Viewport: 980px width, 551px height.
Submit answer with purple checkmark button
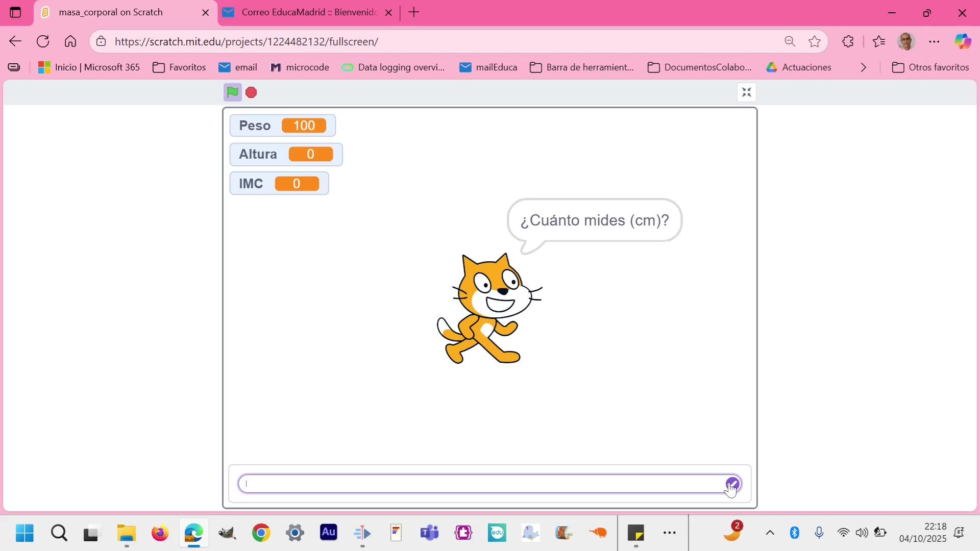pyautogui.click(x=732, y=483)
